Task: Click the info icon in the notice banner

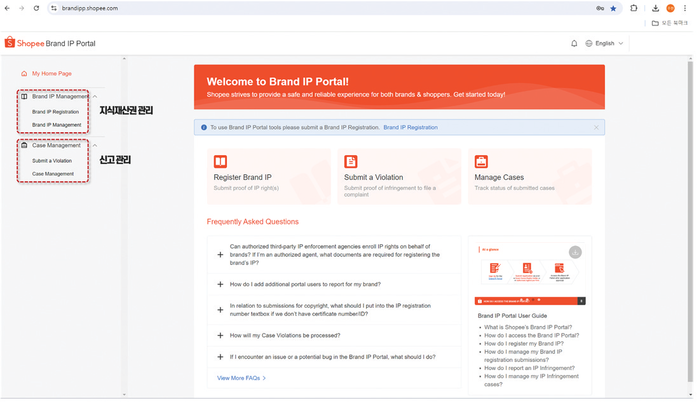Action: (x=204, y=128)
